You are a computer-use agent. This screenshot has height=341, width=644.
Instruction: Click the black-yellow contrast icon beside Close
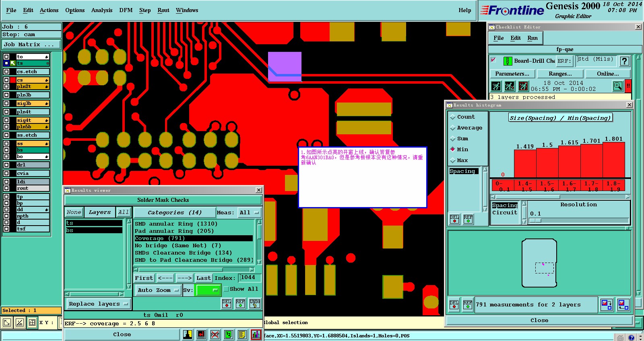click(x=188, y=334)
